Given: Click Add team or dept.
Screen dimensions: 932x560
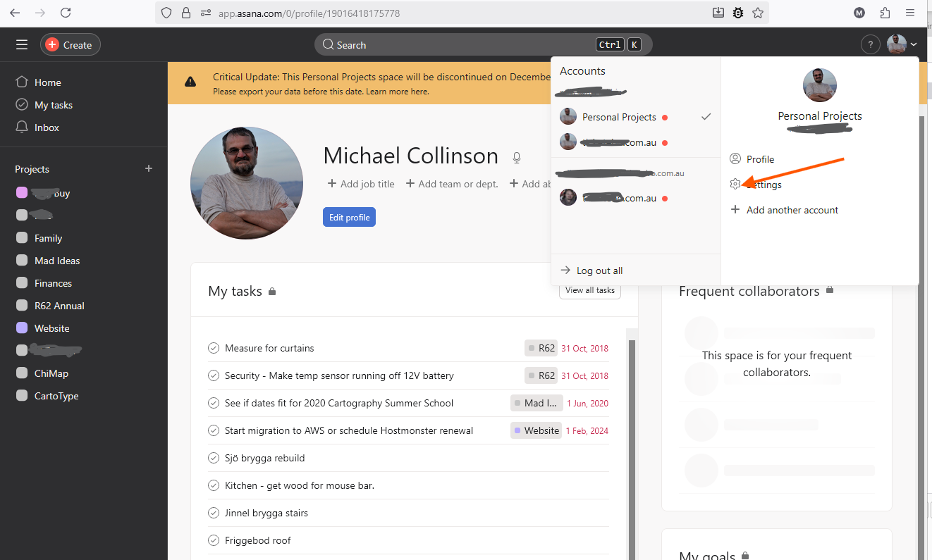Looking at the screenshot, I should pos(452,184).
